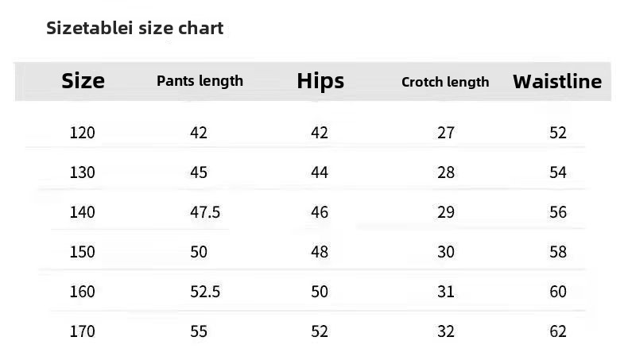This screenshot has width=628, height=364.
Task: Click the Pants length column header
Action: (x=200, y=81)
